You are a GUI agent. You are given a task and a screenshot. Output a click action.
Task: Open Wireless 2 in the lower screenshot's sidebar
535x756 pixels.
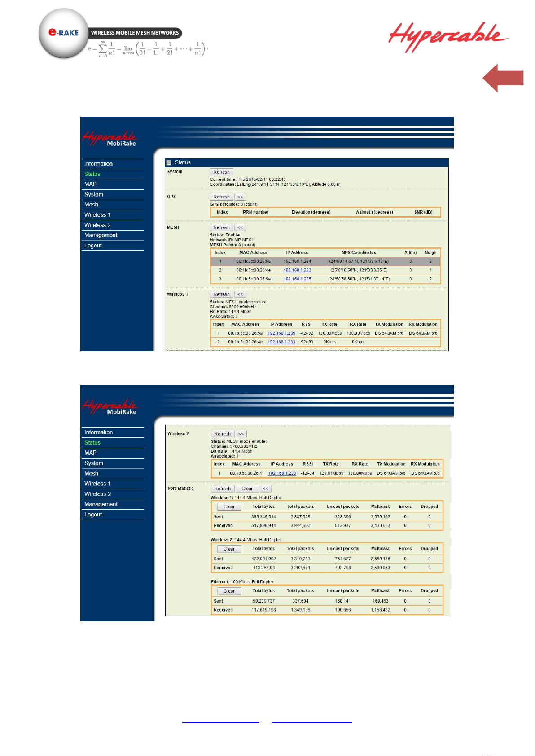click(x=97, y=494)
